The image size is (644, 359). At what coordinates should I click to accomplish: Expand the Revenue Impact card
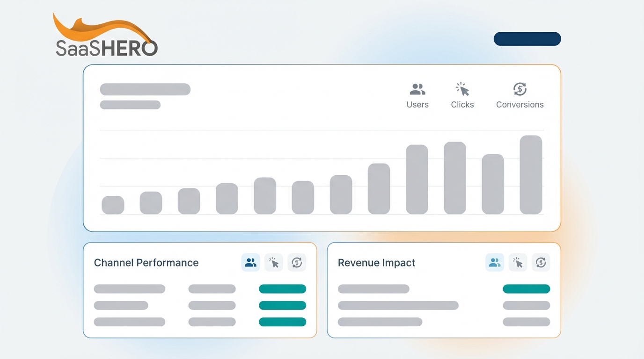tap(376, 263)
